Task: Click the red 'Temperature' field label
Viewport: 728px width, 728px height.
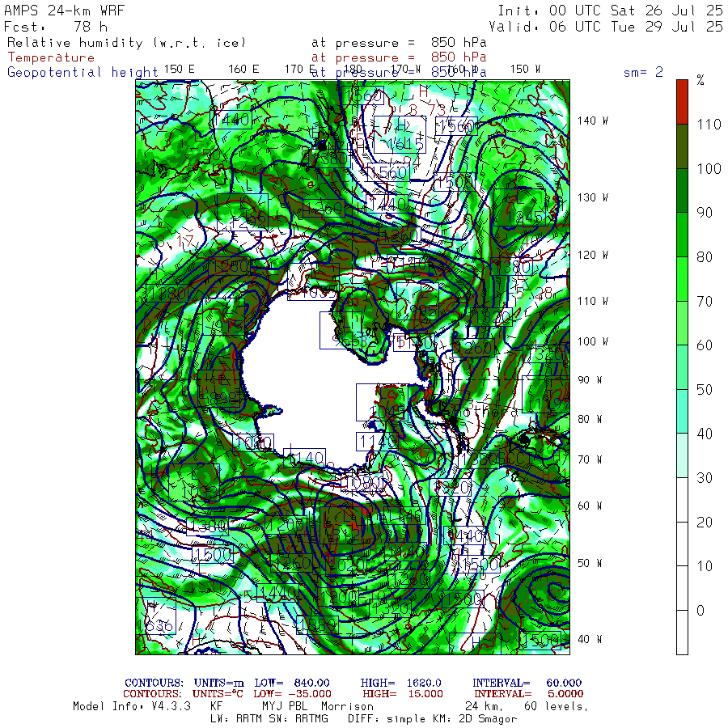Action: [51, 57]
